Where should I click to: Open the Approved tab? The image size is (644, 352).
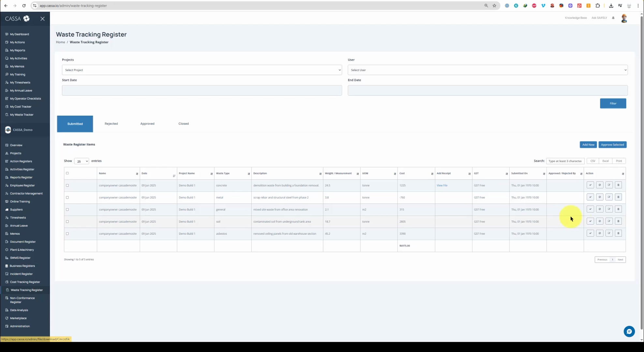tap(147, 124)
